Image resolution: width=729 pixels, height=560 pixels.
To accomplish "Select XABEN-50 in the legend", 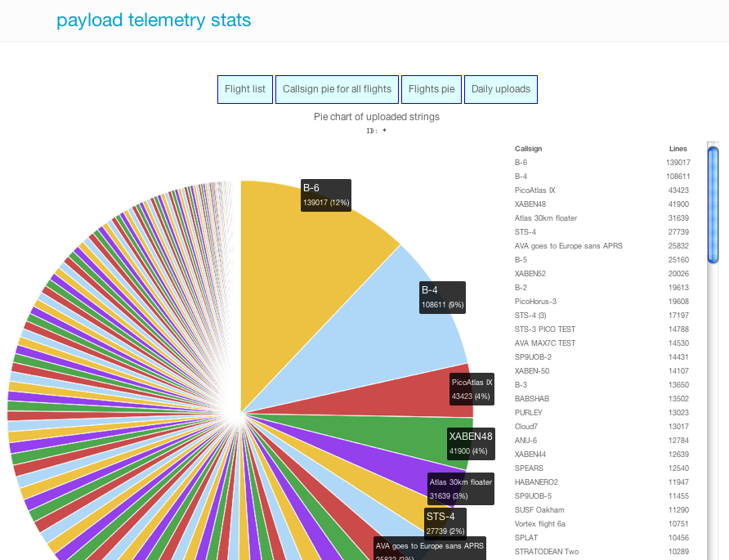I will [x=602, y=371].
